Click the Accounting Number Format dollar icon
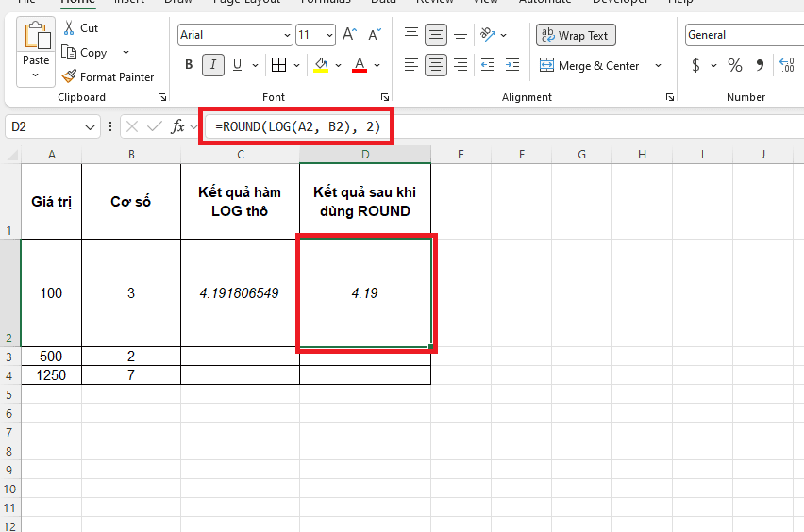Image resolution: width=804 pixels, height=532 pixels. point(695,65)
